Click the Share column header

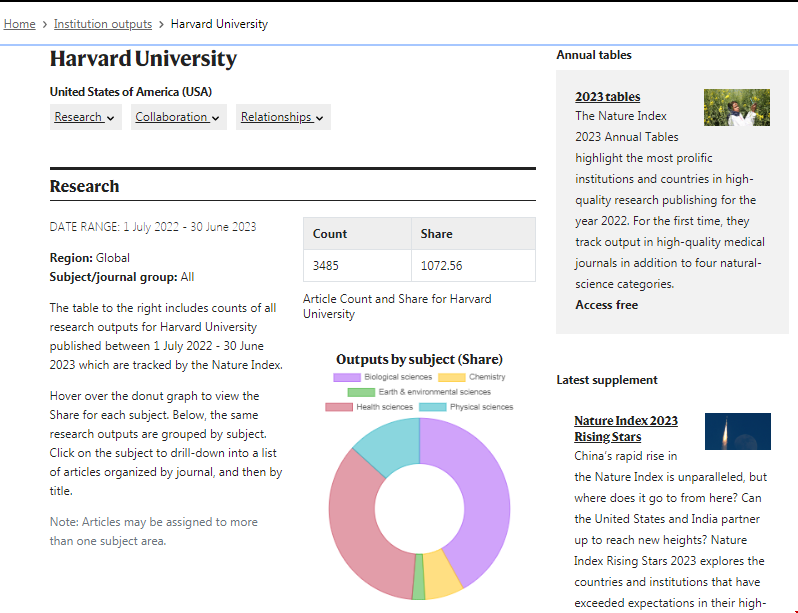point(437,234)
